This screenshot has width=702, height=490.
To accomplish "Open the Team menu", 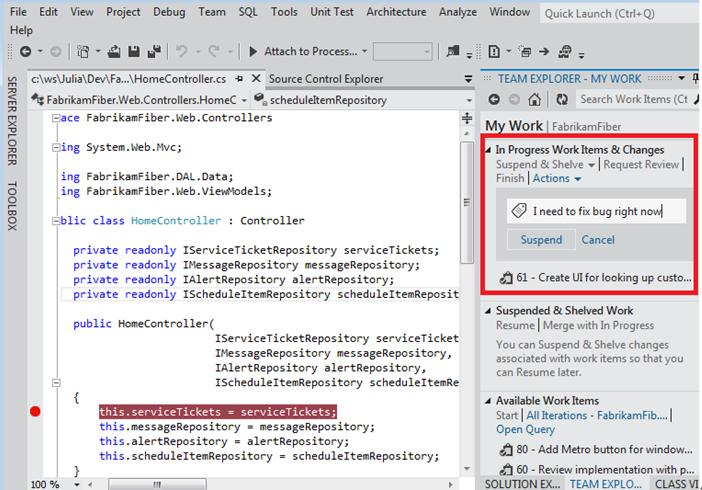I will pos(212,12).
